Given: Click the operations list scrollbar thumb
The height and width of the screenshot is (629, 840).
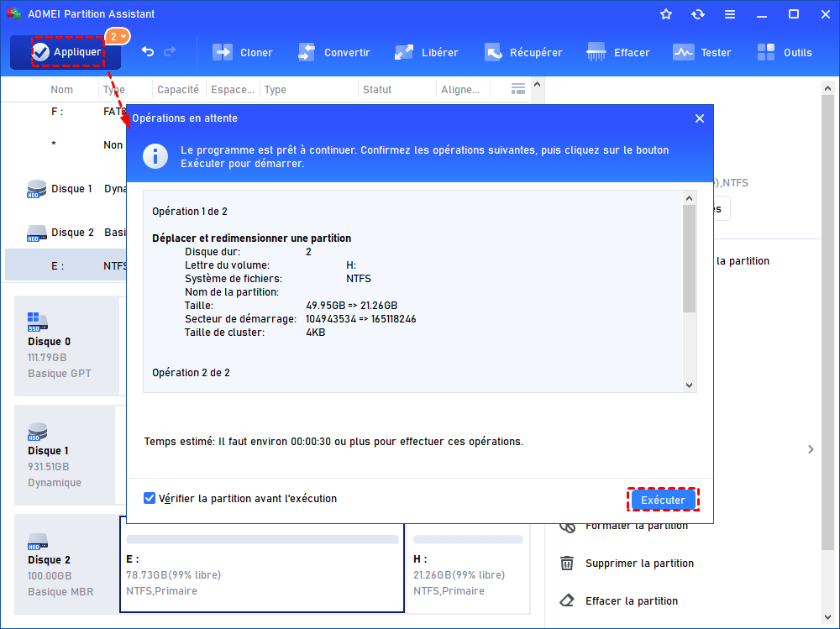Looking at the screenshot, I should [690, 259].
